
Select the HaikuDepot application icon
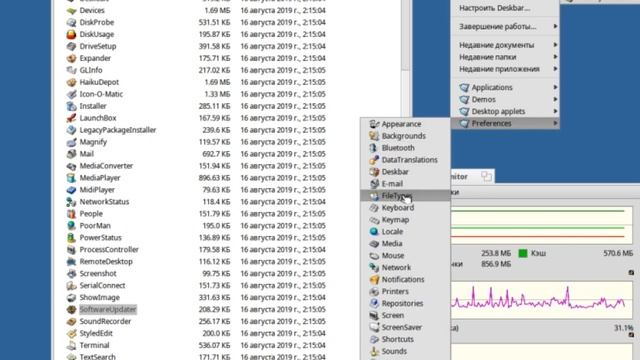[x=71, y=82]
